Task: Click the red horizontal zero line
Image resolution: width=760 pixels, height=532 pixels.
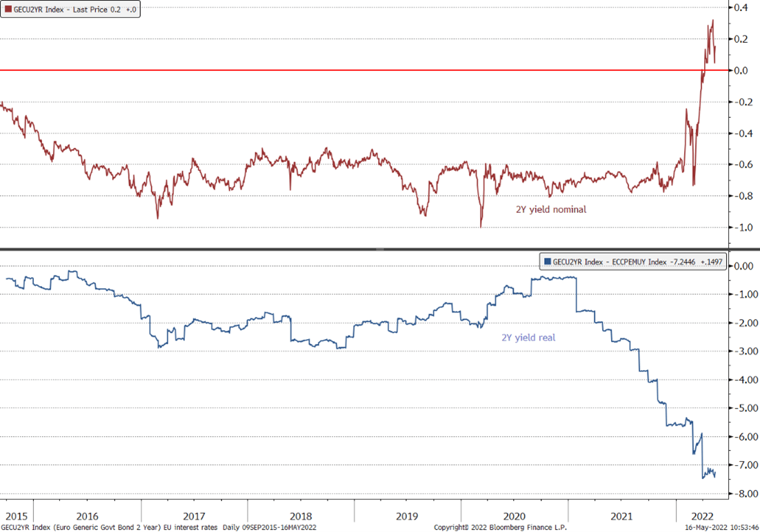Action: coord(345,70)
